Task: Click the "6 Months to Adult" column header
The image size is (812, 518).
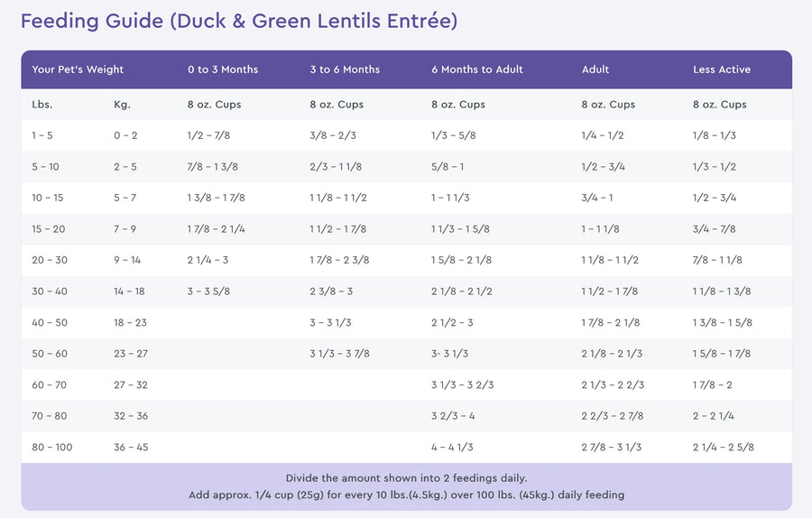Action: click(x=477, y=69)
